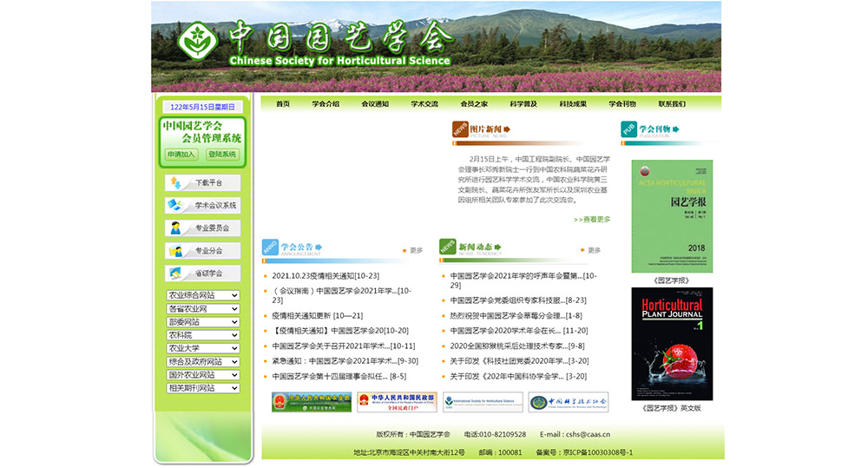Click the 申请加入 button

point(181,155)
